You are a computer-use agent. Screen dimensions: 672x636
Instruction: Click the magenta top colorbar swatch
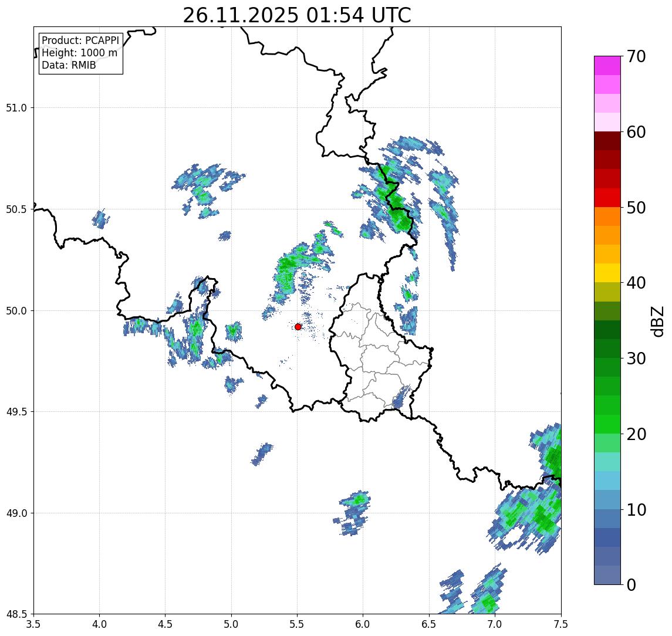tap(607, 66)
